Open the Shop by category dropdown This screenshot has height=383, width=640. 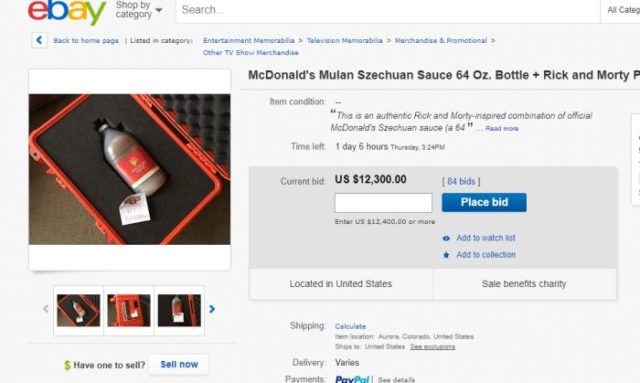(139, 10)
